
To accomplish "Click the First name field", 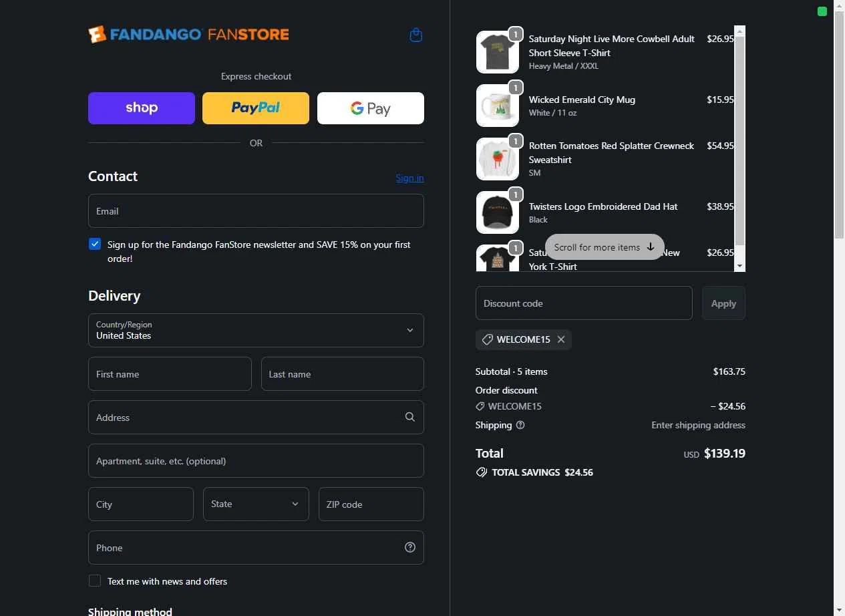I will tap(170, 374).
